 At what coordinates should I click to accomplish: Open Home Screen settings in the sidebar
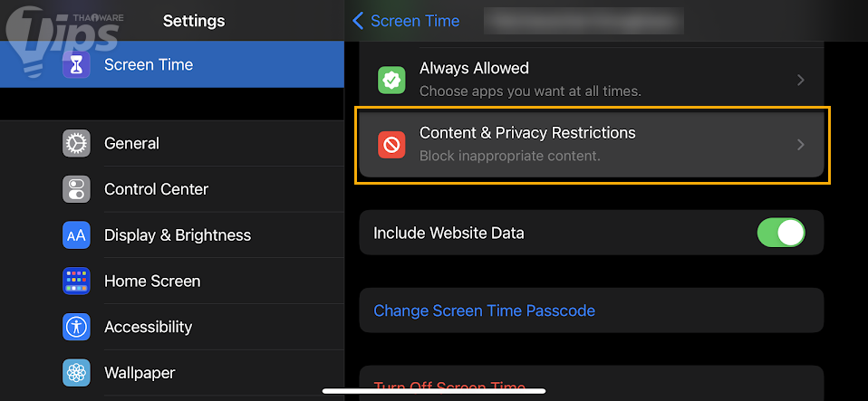152,282
